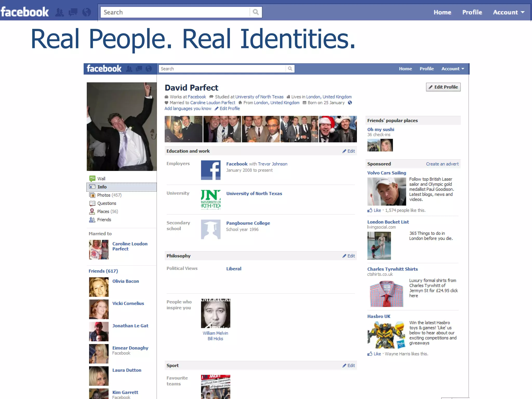Open Vicki Cornelius profile link
This screenshot has width=532, height=399.
pos(128,303)
